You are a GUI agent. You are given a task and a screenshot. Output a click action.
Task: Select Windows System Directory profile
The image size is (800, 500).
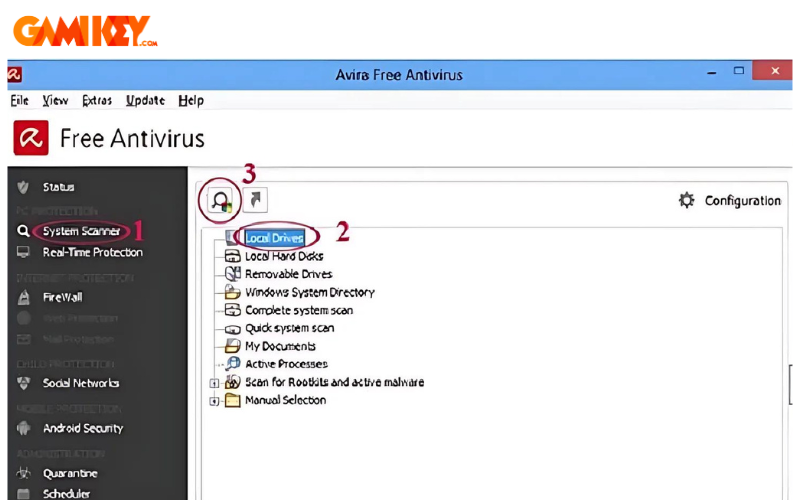click(x=309, y=292)
